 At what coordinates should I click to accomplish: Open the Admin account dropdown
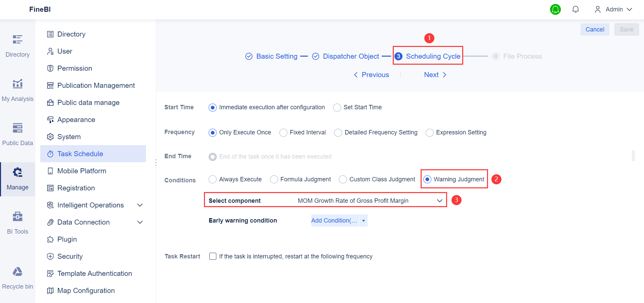tap(614, 9)
